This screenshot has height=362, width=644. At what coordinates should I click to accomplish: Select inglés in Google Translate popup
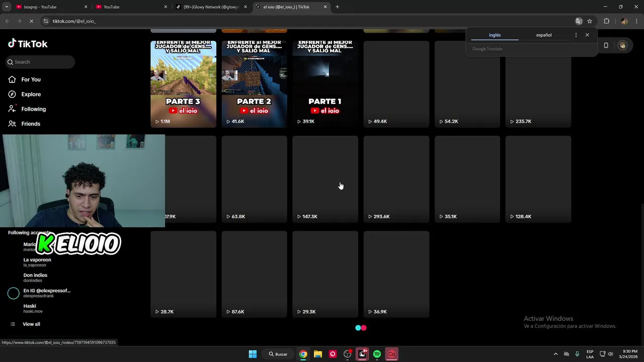coord(495,35)
